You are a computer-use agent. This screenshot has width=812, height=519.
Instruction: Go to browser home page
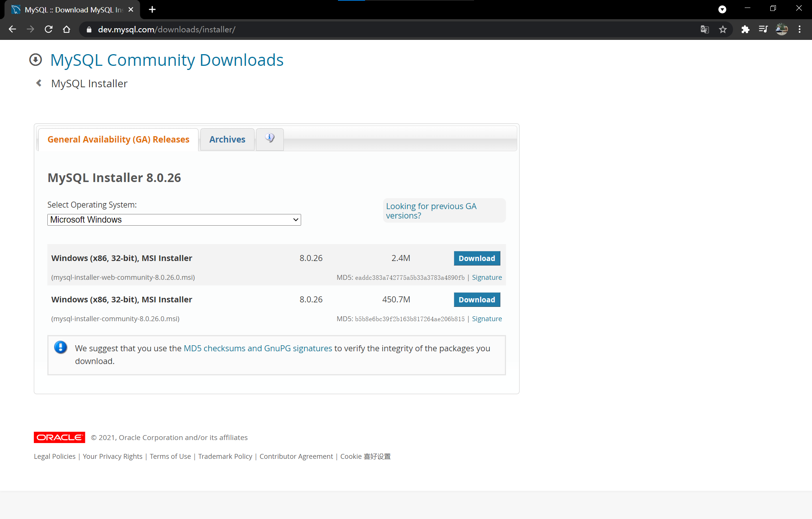coord(67,29)
